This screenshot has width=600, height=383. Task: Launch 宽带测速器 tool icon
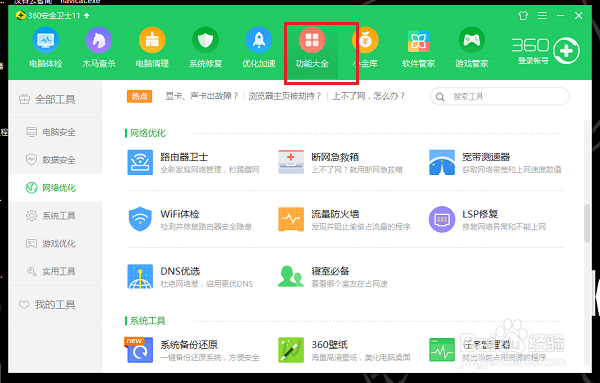(x=442, y=162)
